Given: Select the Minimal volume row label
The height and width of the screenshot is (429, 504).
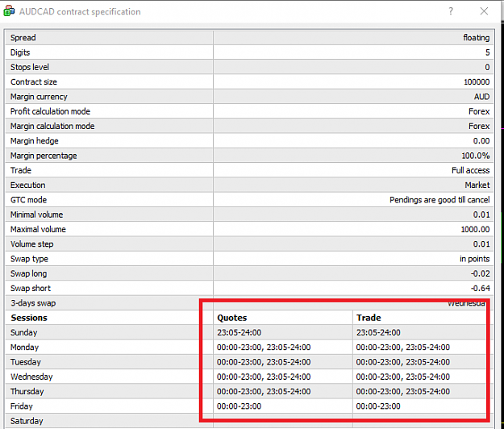Looking at the screenshot, I should point(36,214).
